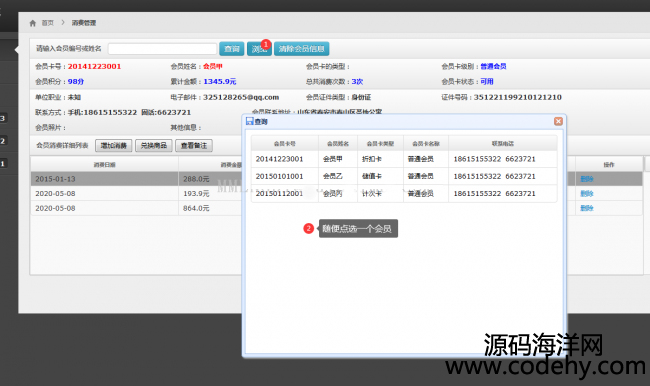Click member name 会员乙 in dialog table
Viewport: 650px width, 386px height.
point(333,176)
